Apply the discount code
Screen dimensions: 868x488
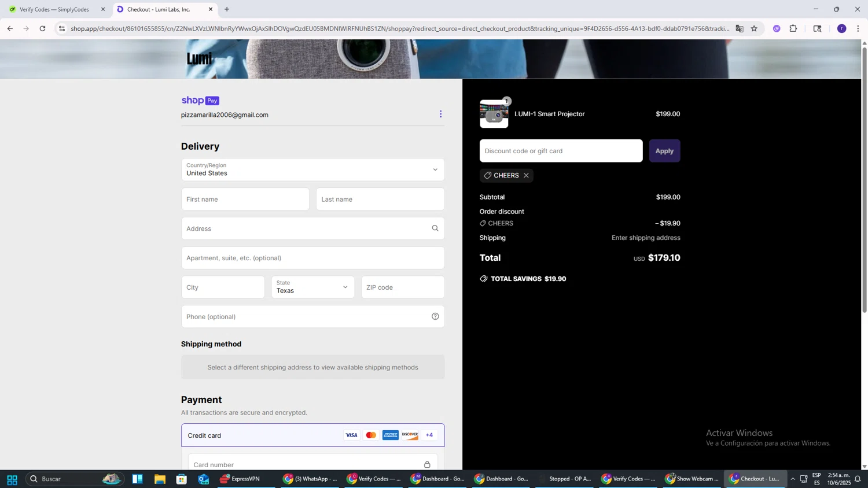664,151
